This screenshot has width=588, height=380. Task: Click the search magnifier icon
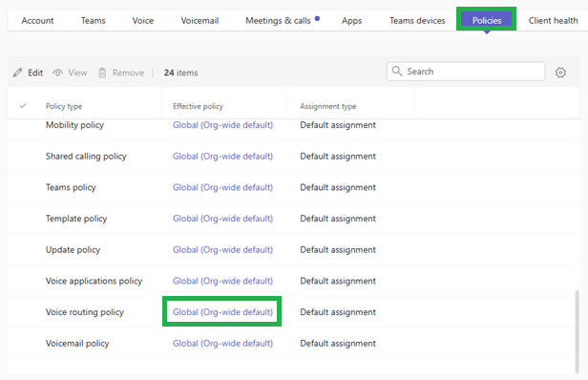[x=397, y=71]
